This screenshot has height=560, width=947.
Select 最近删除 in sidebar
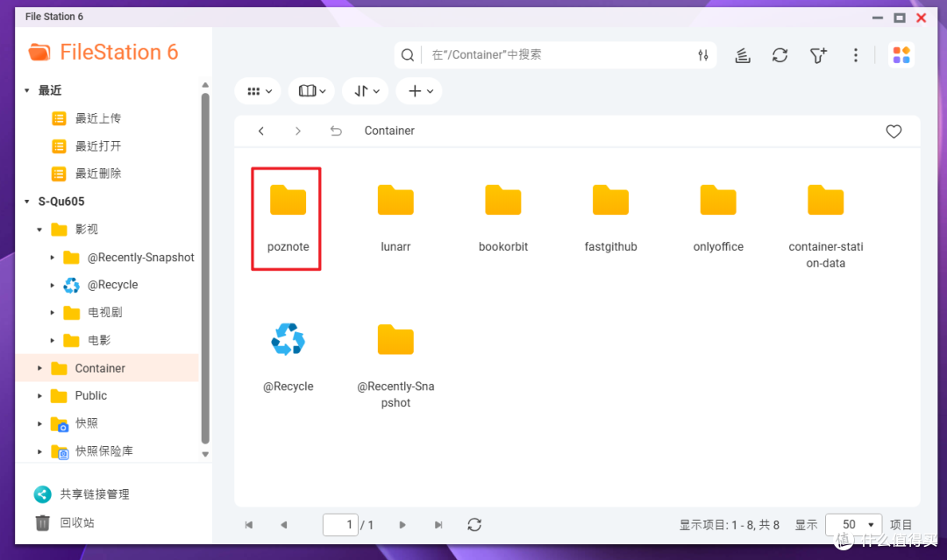tap(98, 174)
